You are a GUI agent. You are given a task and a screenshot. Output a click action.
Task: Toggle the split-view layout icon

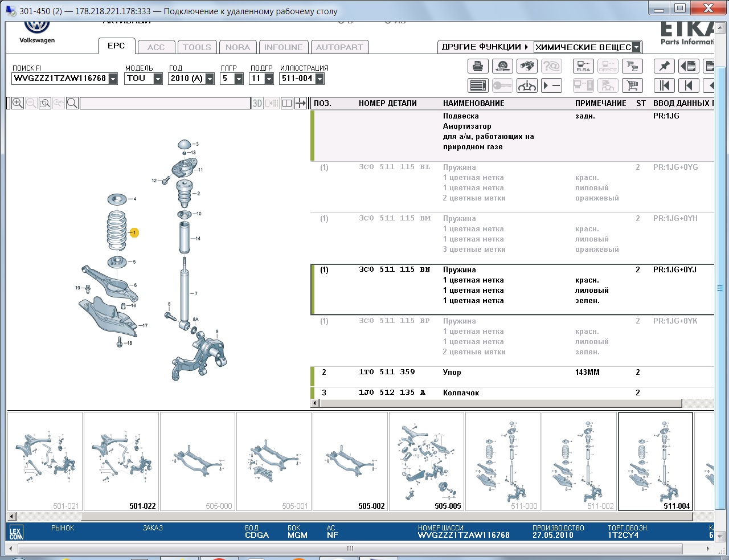tap(287, 103)
